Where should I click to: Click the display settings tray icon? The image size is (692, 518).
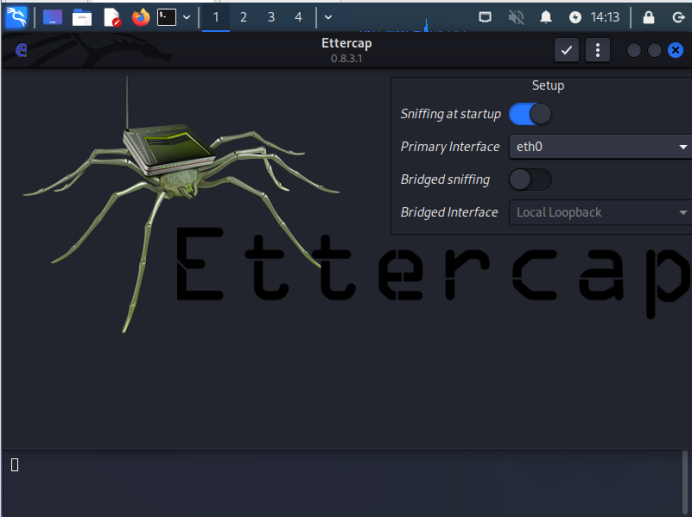(485, 17)
